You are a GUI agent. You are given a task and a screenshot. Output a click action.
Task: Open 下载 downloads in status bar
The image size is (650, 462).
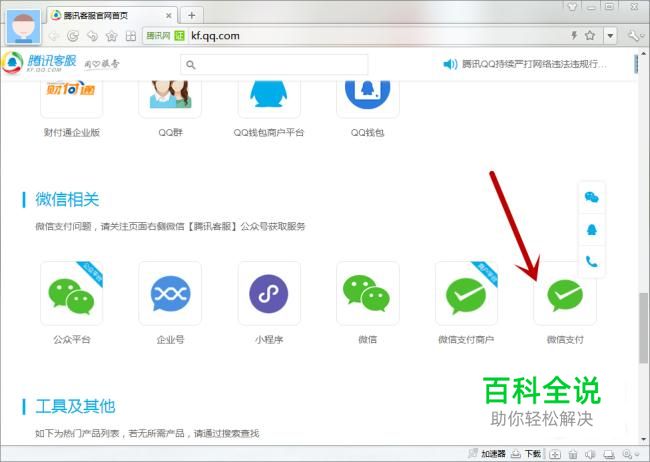click(526, 454)
